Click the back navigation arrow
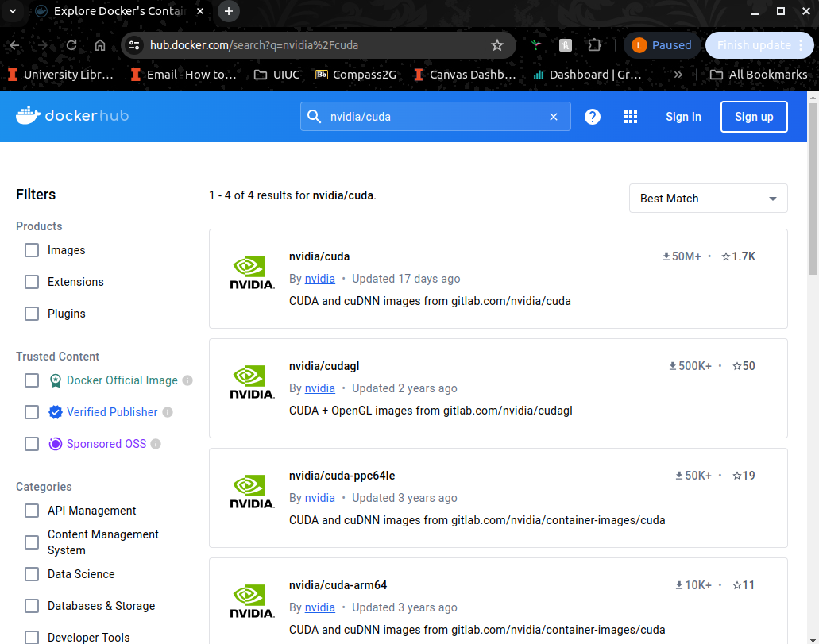This screenshot has width=819, height=644. pos(14,45)
